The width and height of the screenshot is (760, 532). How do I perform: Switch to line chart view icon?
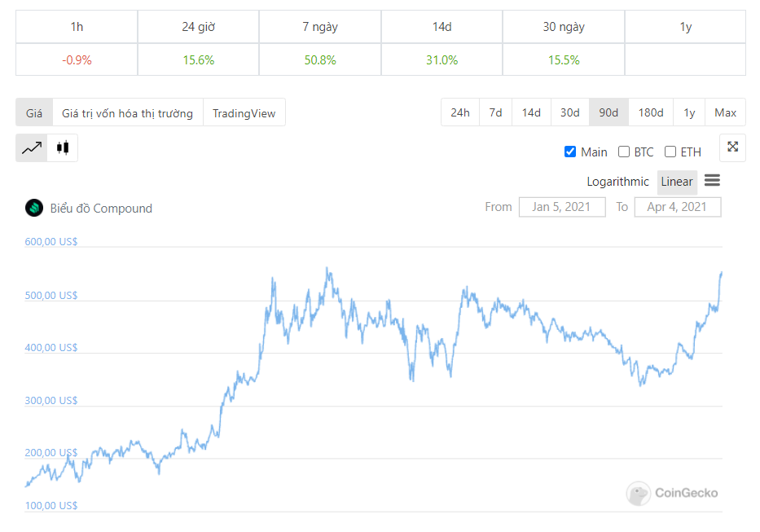coord(32,148)
